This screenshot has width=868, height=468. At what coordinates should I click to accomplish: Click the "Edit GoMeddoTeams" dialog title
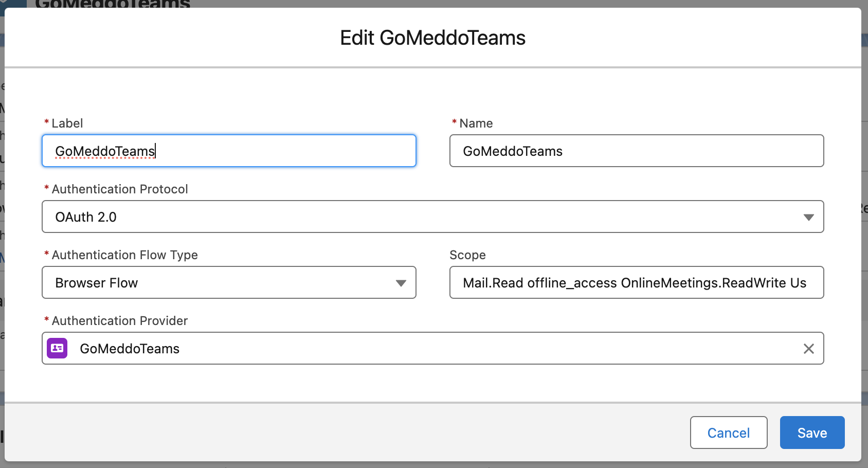pyautogui.click(x=432, y=38)
